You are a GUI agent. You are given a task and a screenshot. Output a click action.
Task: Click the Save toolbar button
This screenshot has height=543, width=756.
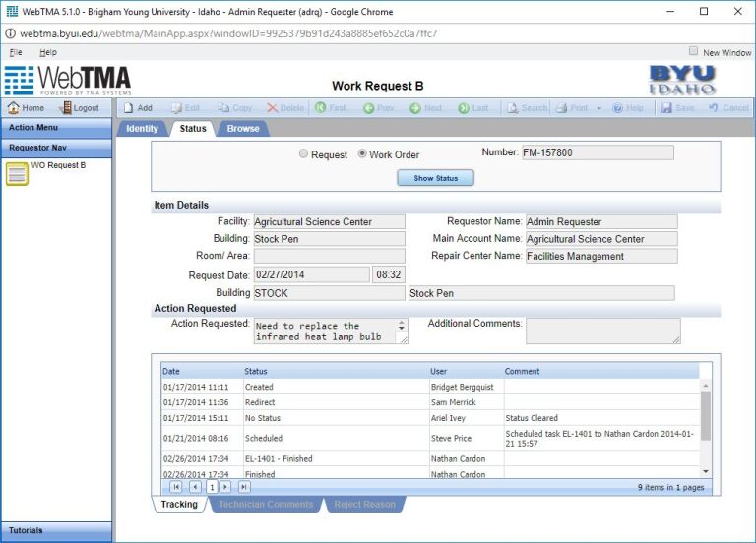point(678,108)
